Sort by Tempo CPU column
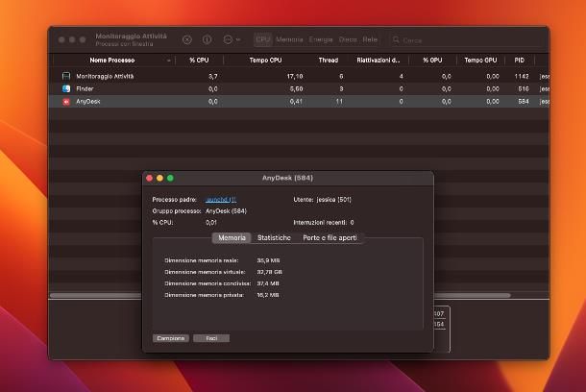The height and width of the screenshot is (392, 586). (x=265, y=61)
